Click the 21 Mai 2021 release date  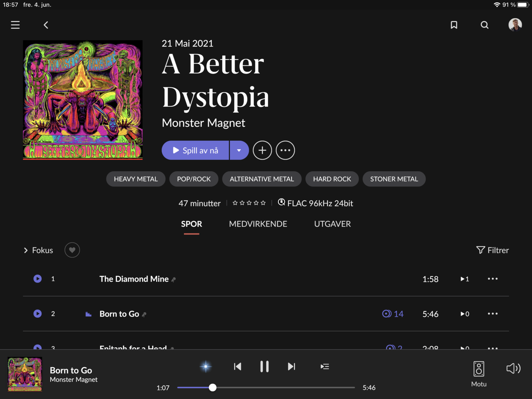coord(188,43)
